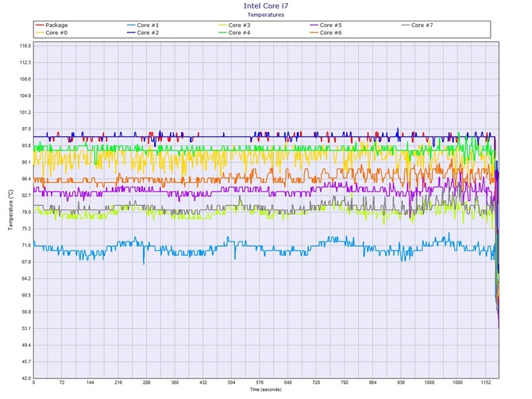Click the 42.0 value on the Y axis
This screenshot has height=399, width=532.
tap(26, 378)
